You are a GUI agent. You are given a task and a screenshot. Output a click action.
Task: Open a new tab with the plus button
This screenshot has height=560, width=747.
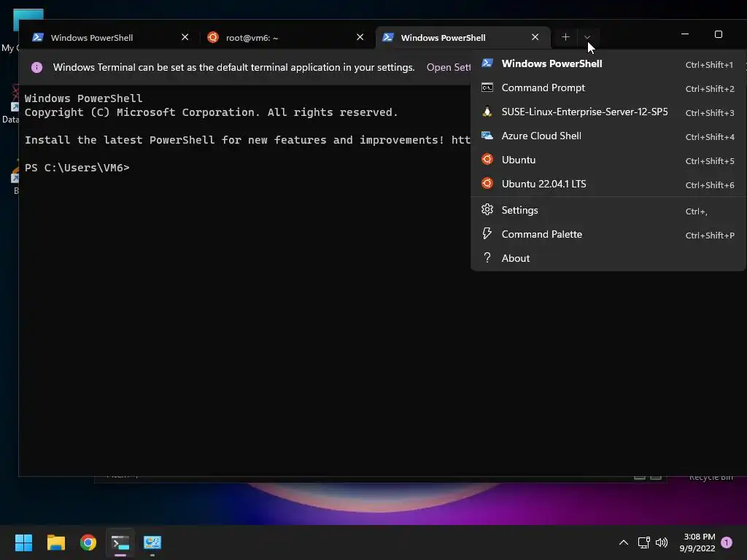click(x=565, y=37)
